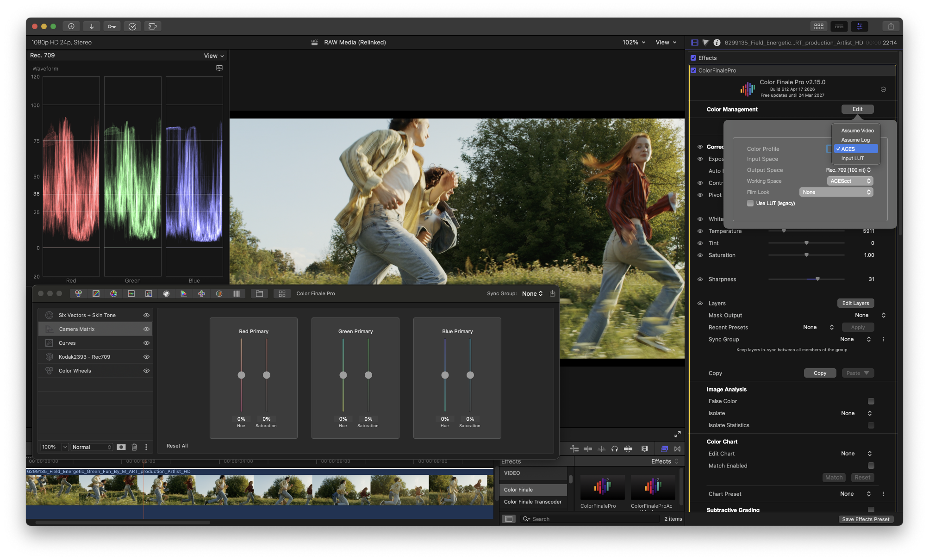Image resolution: width=929 pixels, height=560 pixels.
Task: Choose Assume Log in Color Profile menu
Action: coord(857,140)
